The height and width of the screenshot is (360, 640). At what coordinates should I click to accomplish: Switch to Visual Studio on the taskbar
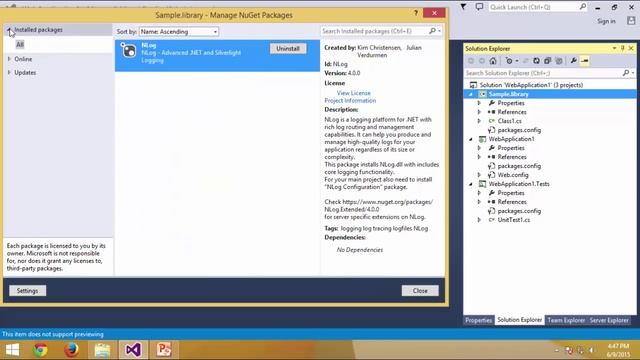[133, 350]
